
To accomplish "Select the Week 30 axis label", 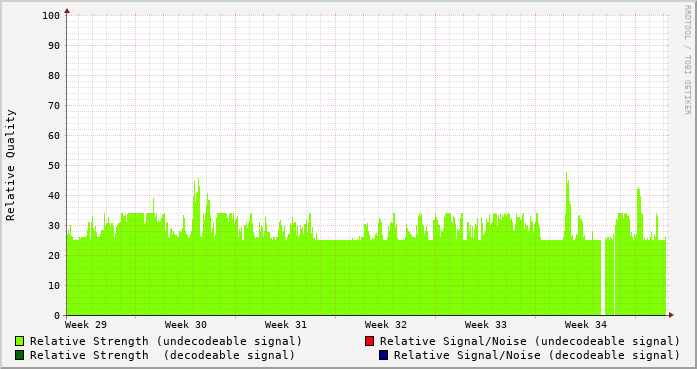I will click(x=186, y=325).
